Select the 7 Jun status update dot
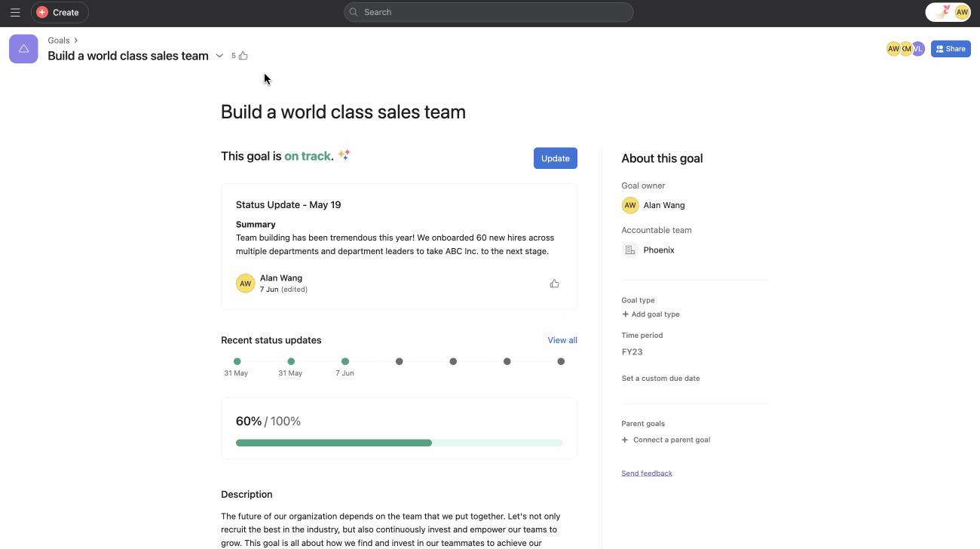The height and width of the screenshot is (549, 980). tap(345, 361)
